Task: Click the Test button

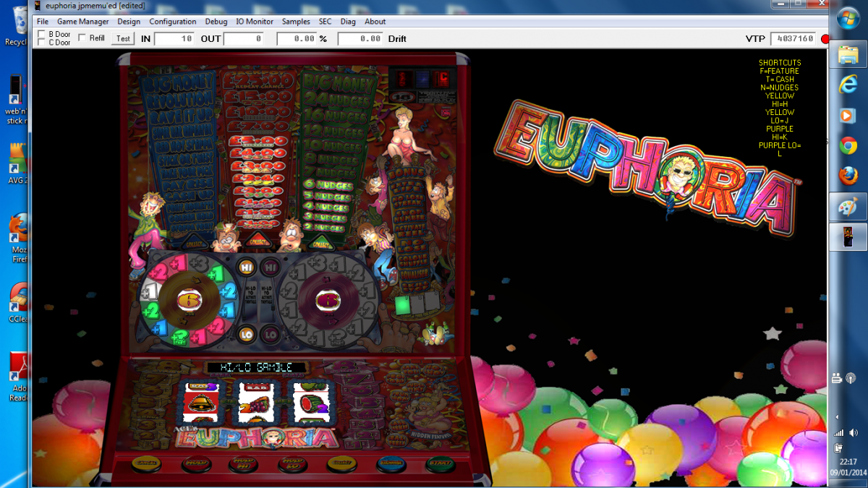Action: pyautogui.click(x=124, y=38)
